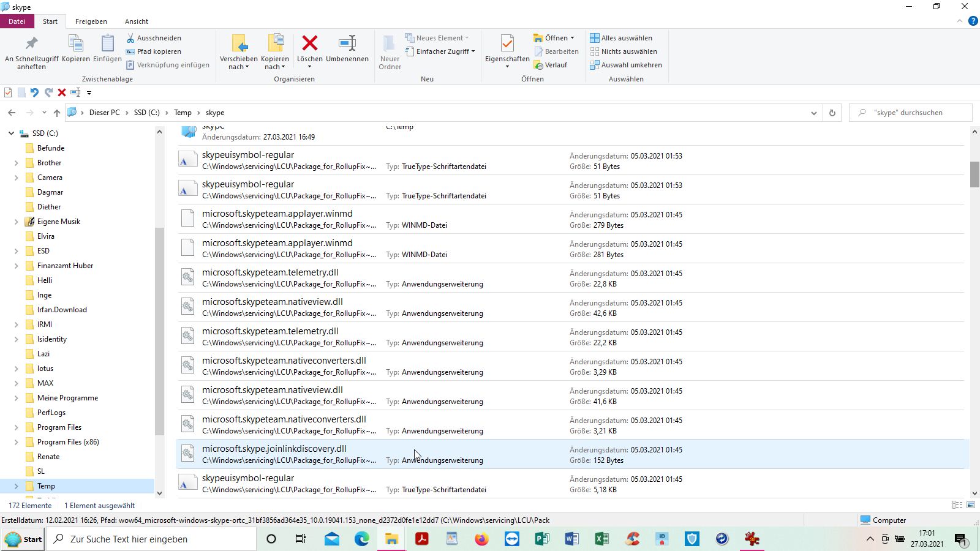Click Auswahl umkehren

(626, 65)
